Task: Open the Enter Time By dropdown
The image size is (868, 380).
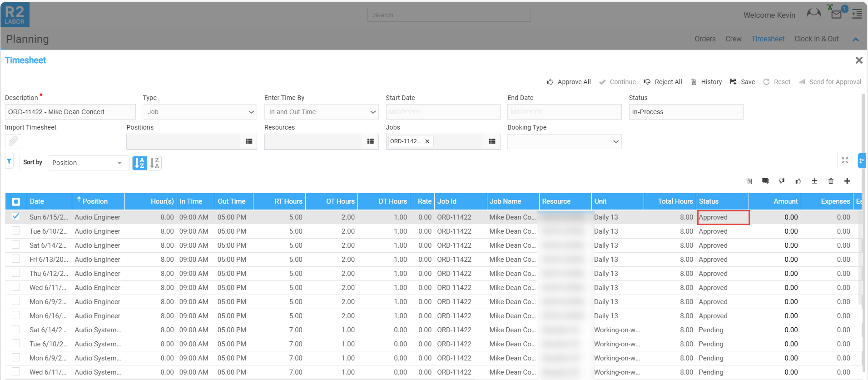Action: click(x=321, y=112)
